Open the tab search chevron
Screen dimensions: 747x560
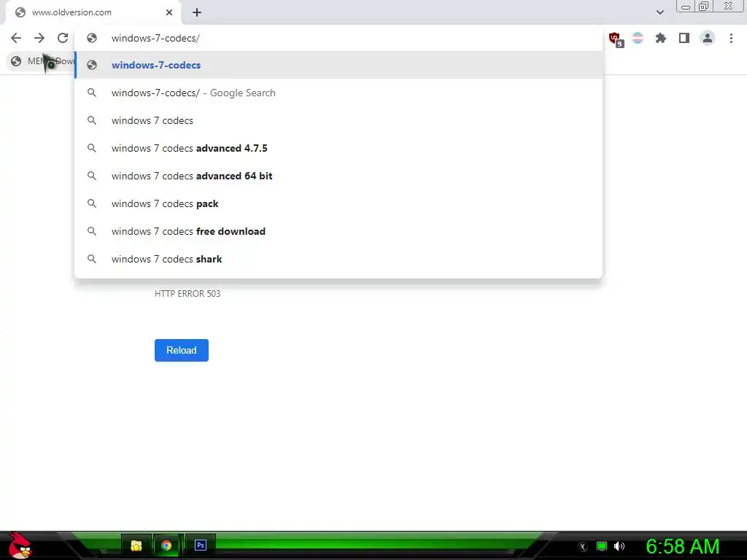(x=659, y=12)
